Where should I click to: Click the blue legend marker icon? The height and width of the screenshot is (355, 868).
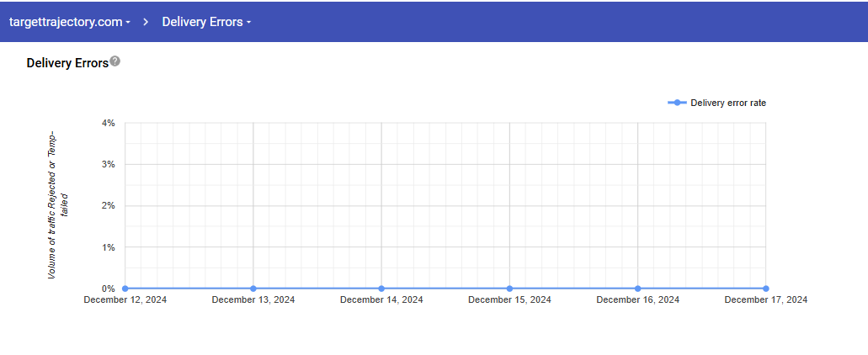[677, 103]
